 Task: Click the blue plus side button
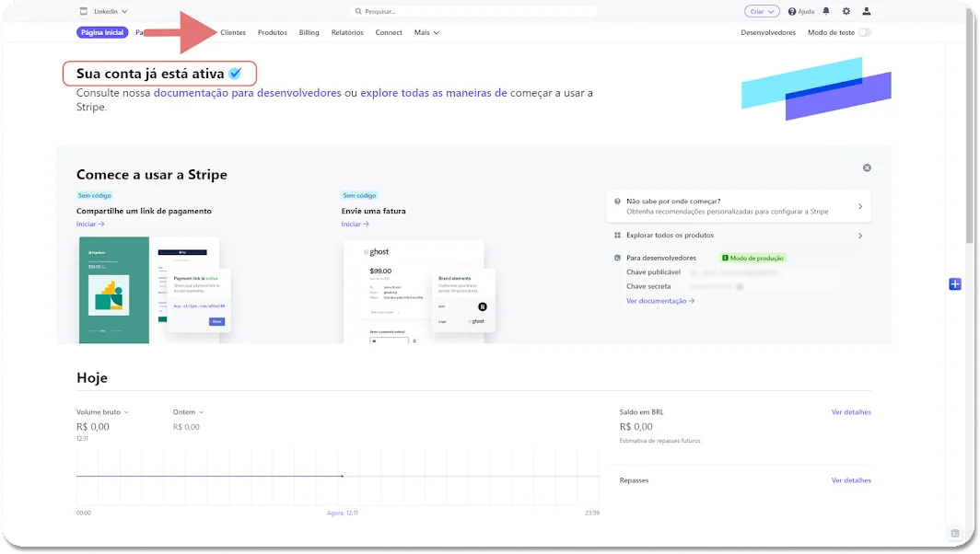[955, 284]
